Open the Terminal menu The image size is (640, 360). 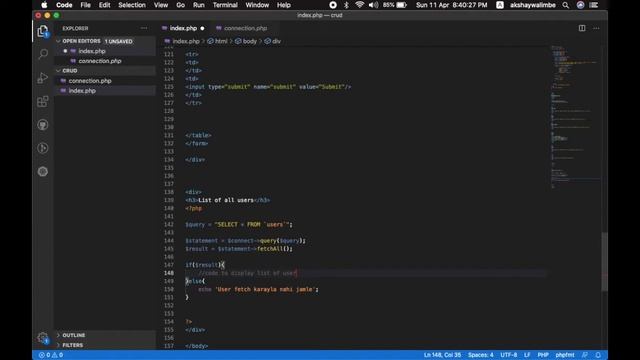pyautogui.click(x=225, y=5)
